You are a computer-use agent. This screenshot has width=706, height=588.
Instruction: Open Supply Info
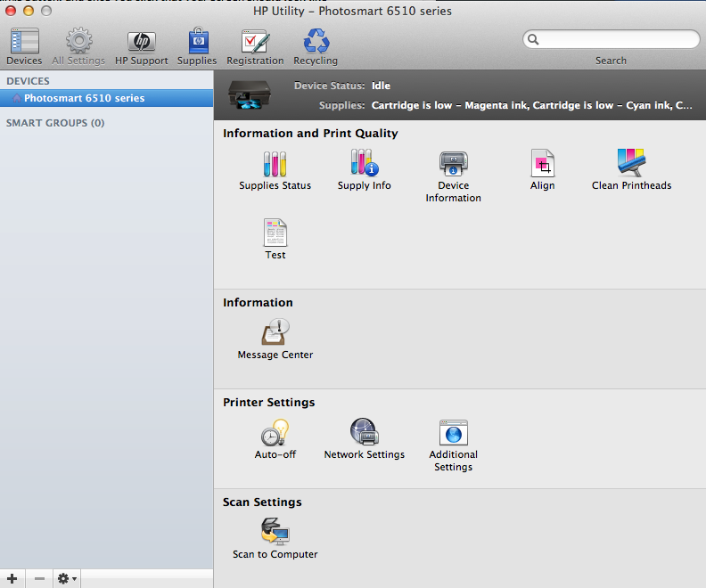pos(364,164)
